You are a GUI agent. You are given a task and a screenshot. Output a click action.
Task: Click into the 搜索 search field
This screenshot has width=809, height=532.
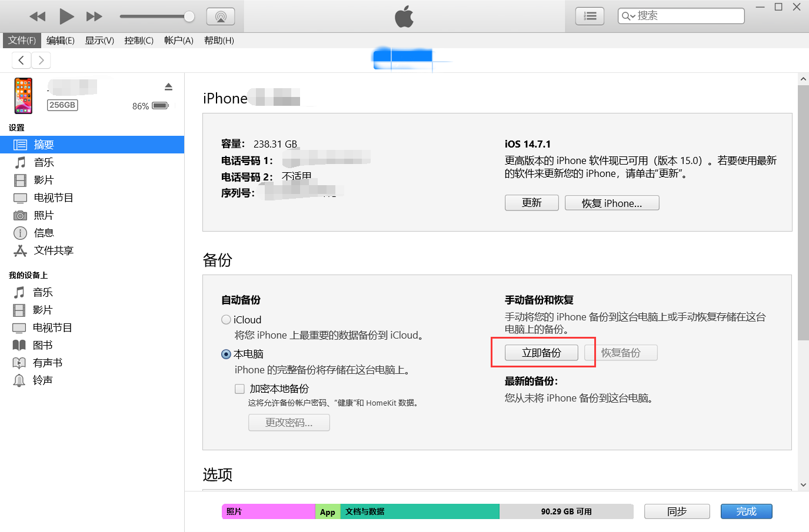[x=681, y=16]
